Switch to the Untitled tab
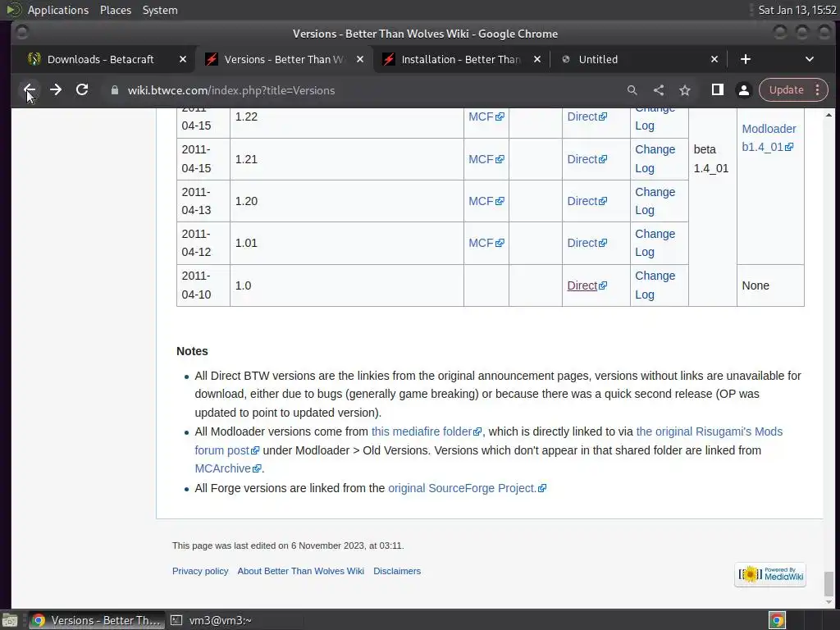Screen dimensions: 840x630 pos(598,59)
